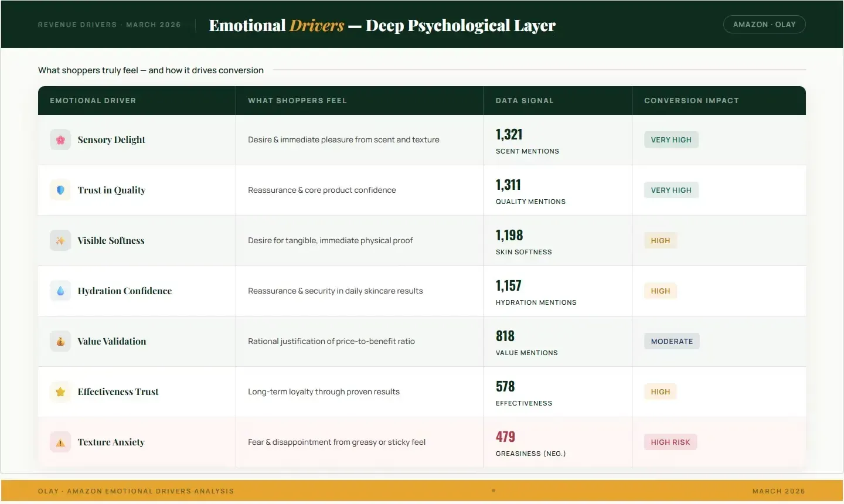Click the flower icon beside Sensory Delight
Image resolution: width=844 pixels, height=504 pixels.
60,140
